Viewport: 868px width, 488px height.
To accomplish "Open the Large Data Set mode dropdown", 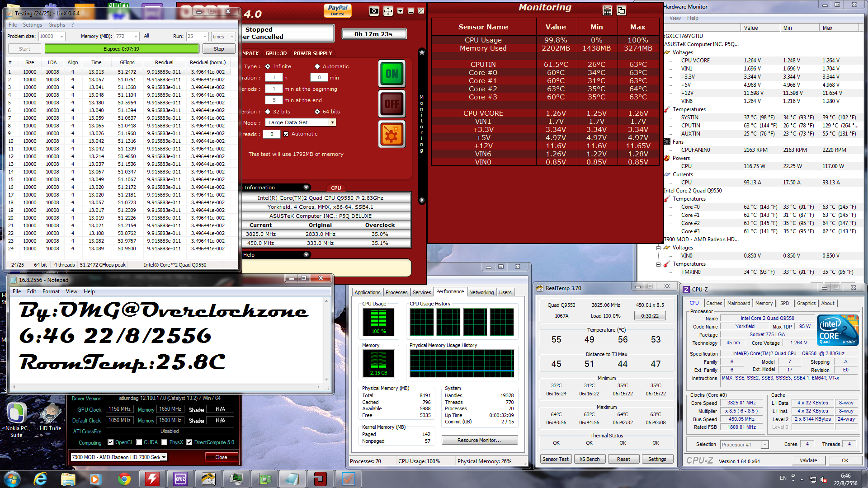I will (332, 122).
